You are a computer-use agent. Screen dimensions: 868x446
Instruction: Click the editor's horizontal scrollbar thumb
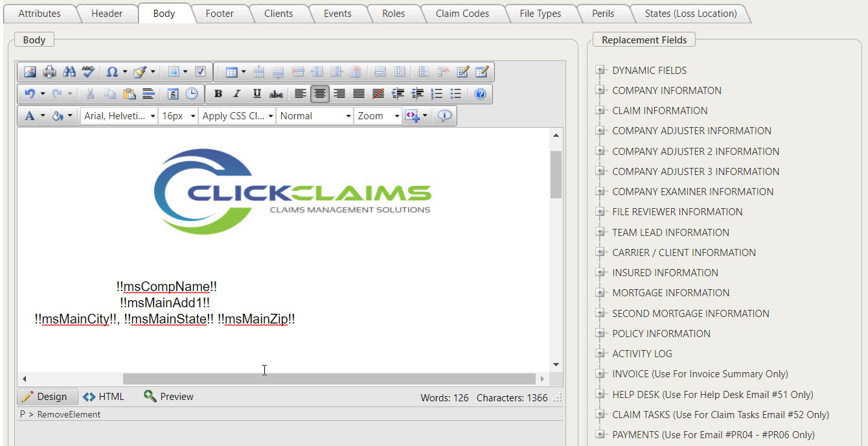pos(329,379)
